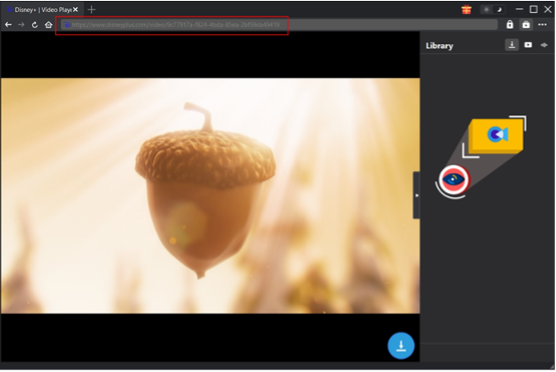Click the arrow icon in Library header

(x=544, y=45)
